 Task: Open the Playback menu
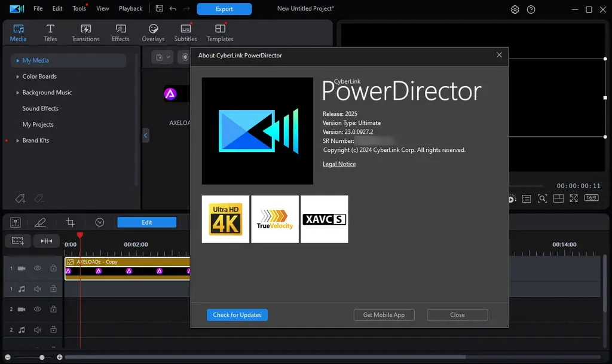131,8
